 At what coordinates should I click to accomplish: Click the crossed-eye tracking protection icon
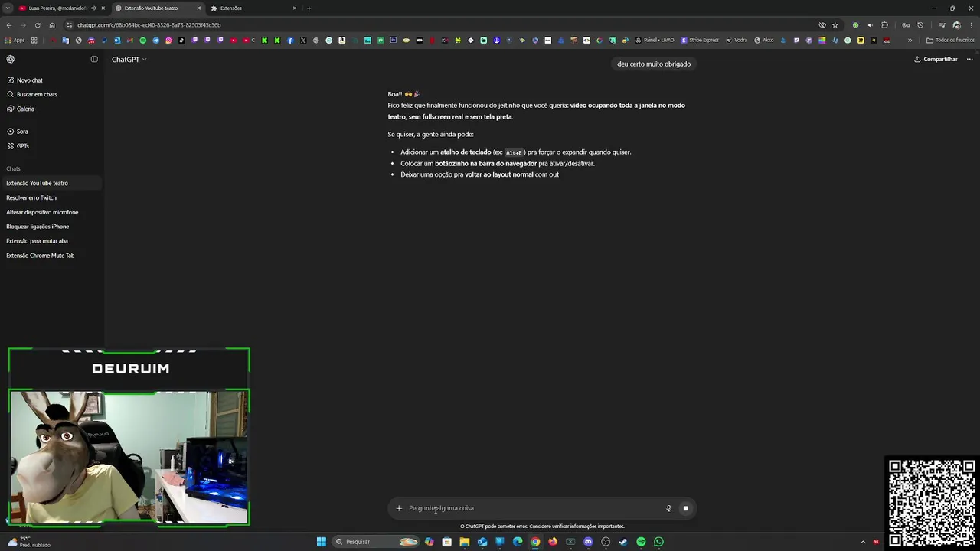[822, 24]
